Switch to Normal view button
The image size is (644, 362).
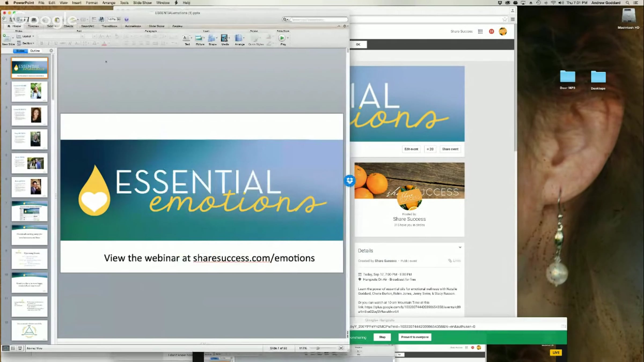click(x=6, y=348)
